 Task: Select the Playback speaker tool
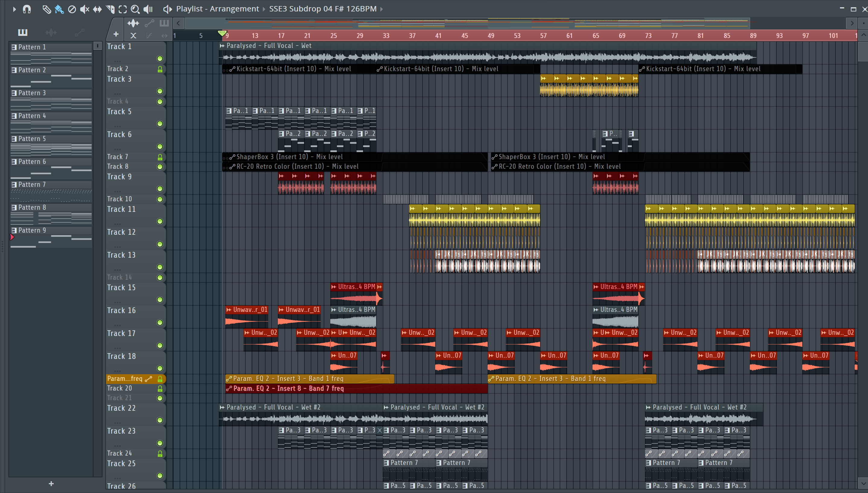point(148,9)
